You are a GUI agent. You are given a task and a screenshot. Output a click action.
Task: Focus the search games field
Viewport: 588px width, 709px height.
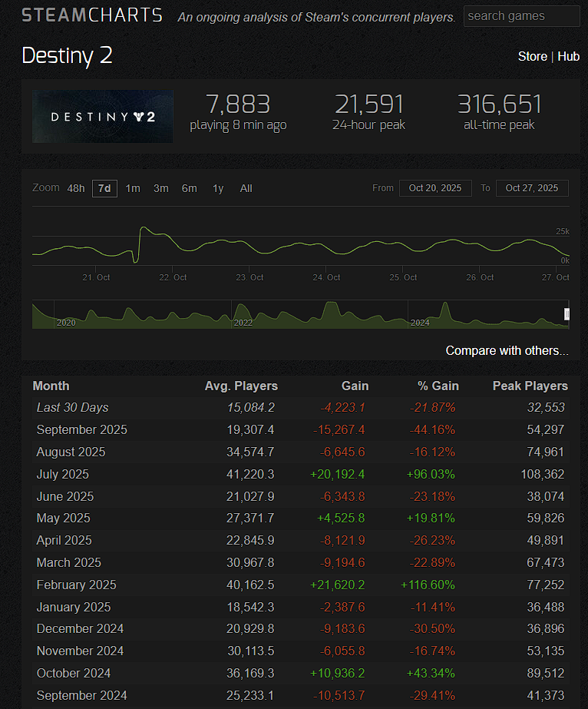pos(521,16)
